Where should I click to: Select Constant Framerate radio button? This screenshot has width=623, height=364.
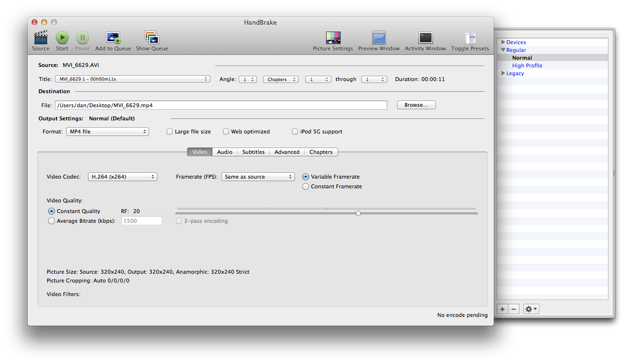tap(306, 186)
